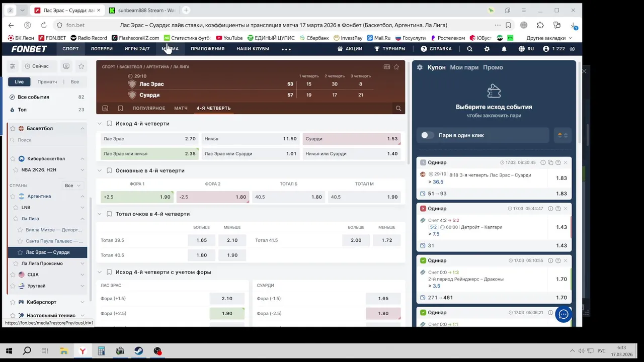Open the notifications bell
Screen dimensions: 644x362
click(504, 49)
